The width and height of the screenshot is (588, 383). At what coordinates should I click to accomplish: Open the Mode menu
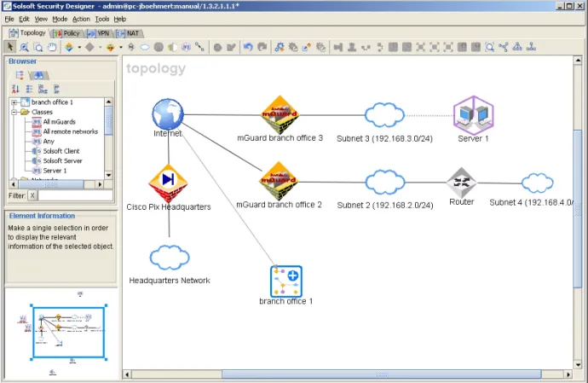tap(60, 19)
